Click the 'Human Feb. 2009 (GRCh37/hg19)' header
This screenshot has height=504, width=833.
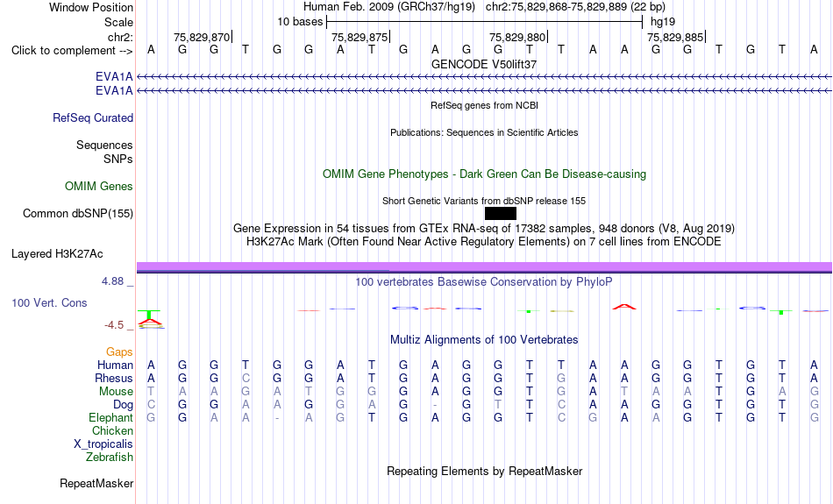pos(389,7)
